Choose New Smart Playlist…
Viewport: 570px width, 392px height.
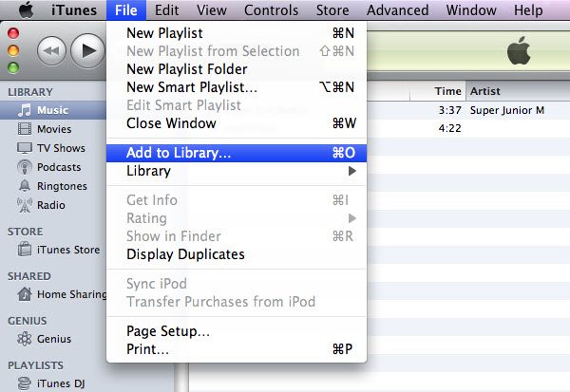tap(237, 87)
